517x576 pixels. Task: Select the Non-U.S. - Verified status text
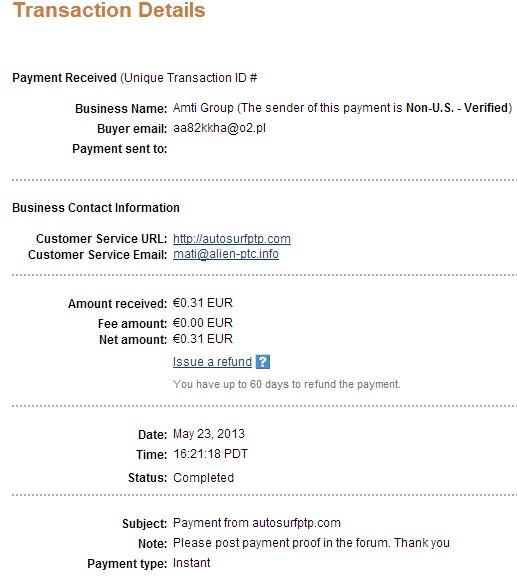click(457, 108)
